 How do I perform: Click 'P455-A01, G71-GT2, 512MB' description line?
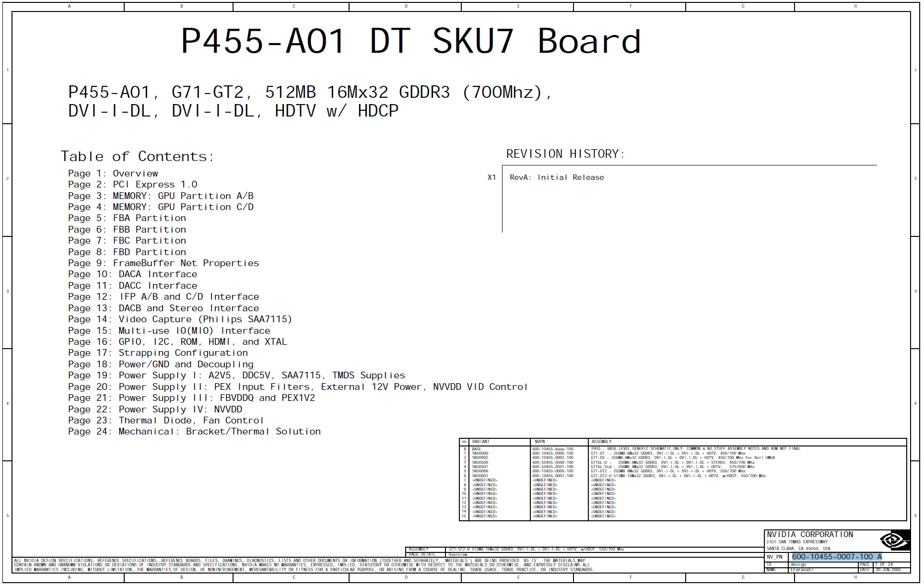click(311, 92)
